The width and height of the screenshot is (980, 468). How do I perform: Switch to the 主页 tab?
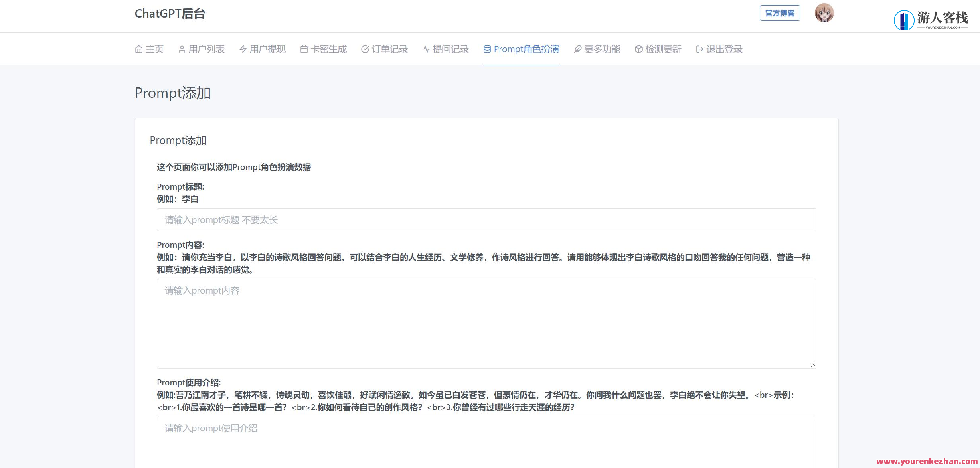[154, 49]
